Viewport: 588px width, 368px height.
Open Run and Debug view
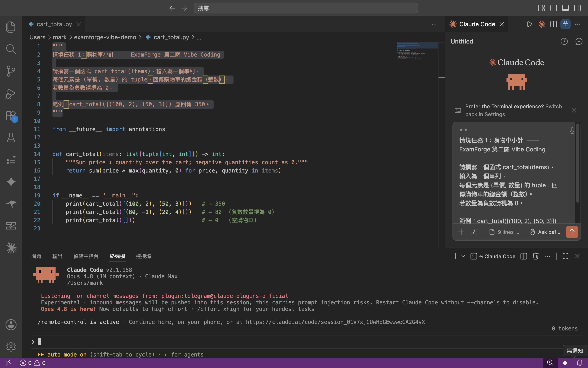pyautogui.click(x=11, y=94)
